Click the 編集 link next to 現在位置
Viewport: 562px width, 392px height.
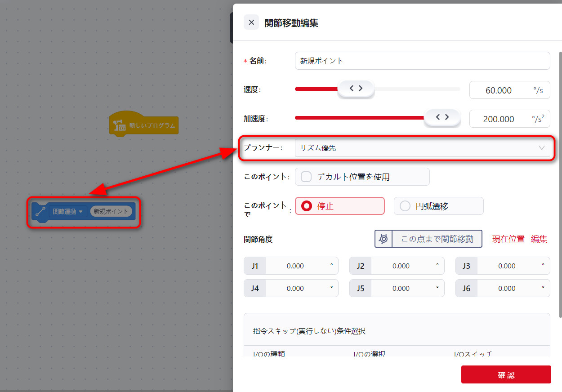point(539,239)
